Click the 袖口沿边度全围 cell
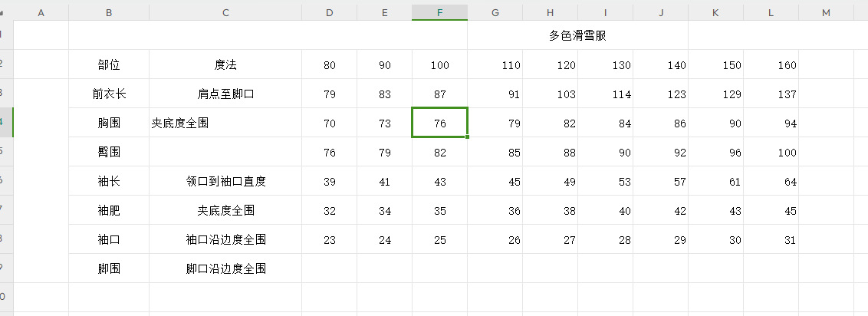The image size is (868, 316). 225,240
